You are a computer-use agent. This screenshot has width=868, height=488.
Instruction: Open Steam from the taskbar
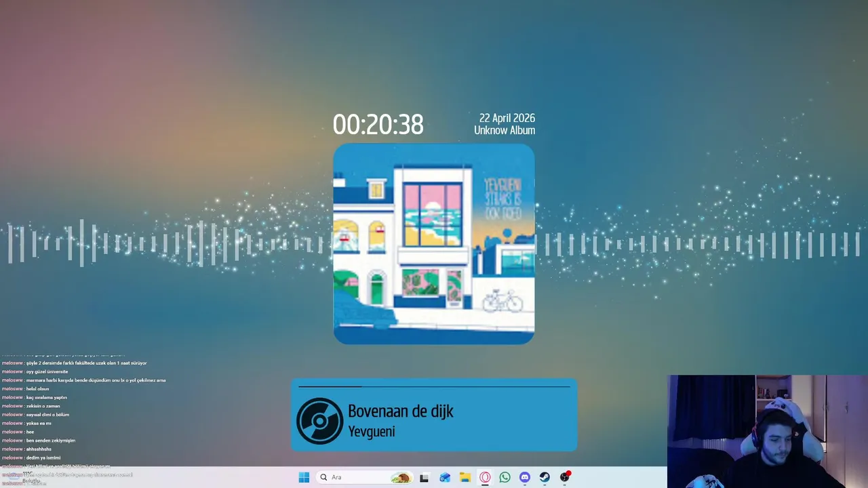point(545,477)
